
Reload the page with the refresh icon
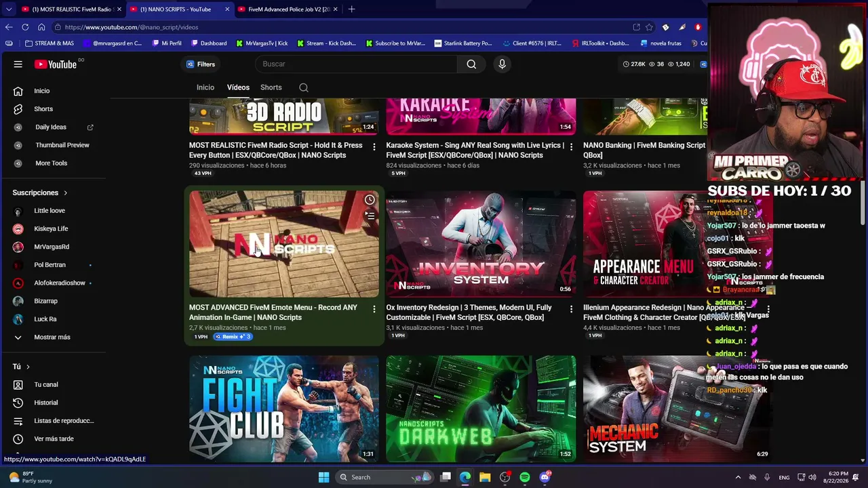25,27
